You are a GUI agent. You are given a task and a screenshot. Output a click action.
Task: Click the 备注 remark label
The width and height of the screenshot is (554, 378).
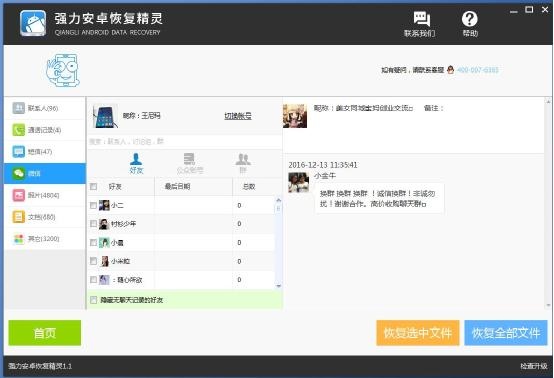433,108
